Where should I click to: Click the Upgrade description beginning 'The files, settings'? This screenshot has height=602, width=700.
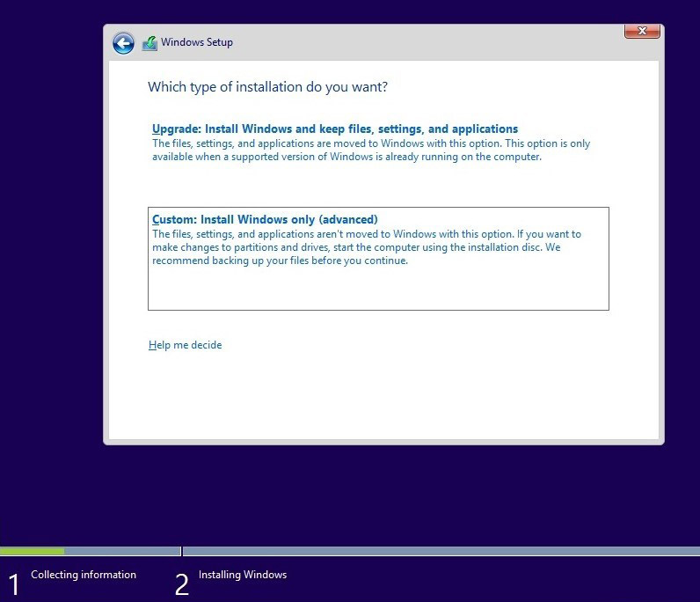point(371,150)
